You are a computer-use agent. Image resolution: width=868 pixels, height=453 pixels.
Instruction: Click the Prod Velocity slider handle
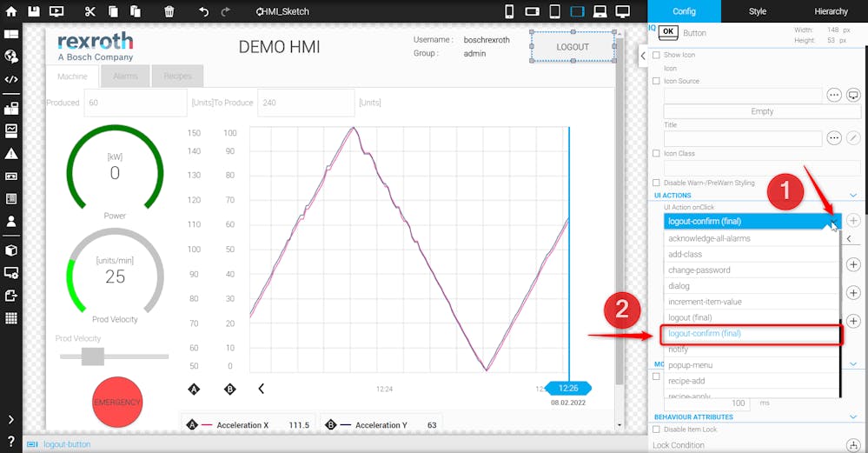[92, 356]
